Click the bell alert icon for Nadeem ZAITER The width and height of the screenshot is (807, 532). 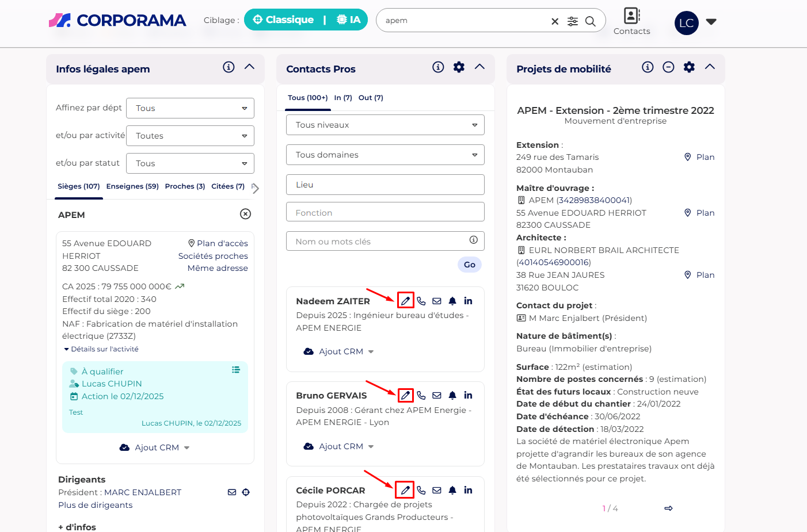[x=452, y=301]
